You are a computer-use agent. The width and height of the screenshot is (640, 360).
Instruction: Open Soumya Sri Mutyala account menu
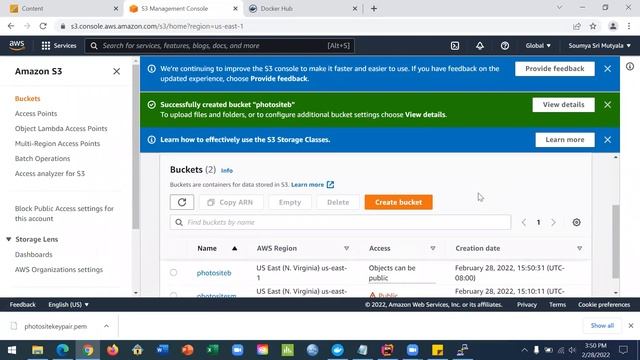point(599,46)
